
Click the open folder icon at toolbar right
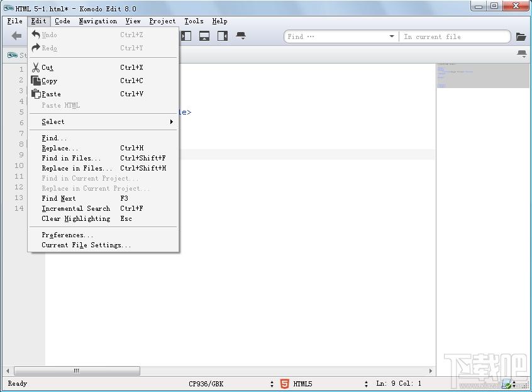521,36
